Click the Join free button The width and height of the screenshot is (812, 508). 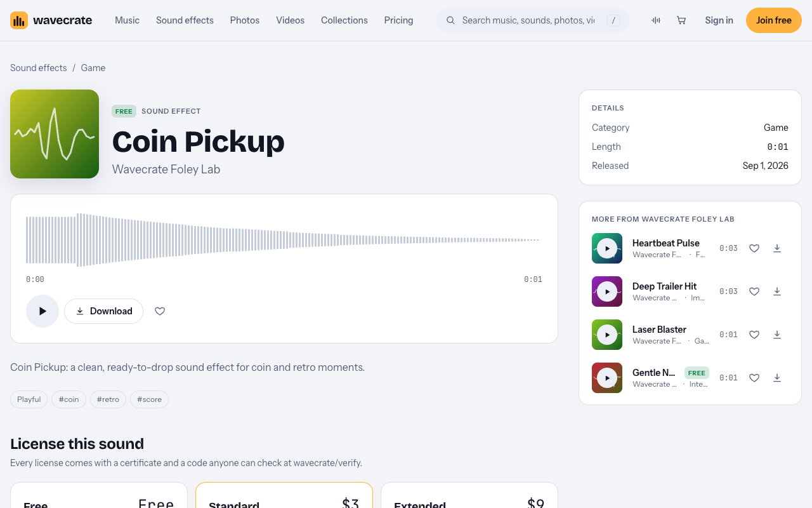[774, 20]
